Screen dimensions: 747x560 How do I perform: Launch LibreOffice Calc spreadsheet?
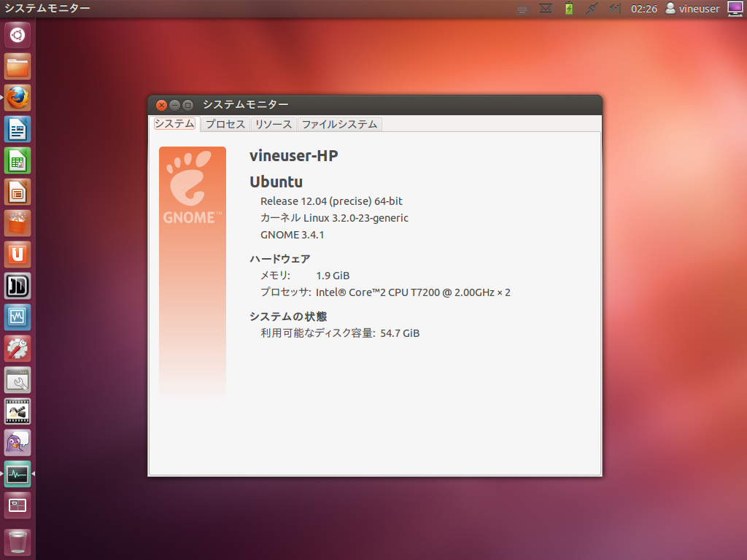(18, 160)
